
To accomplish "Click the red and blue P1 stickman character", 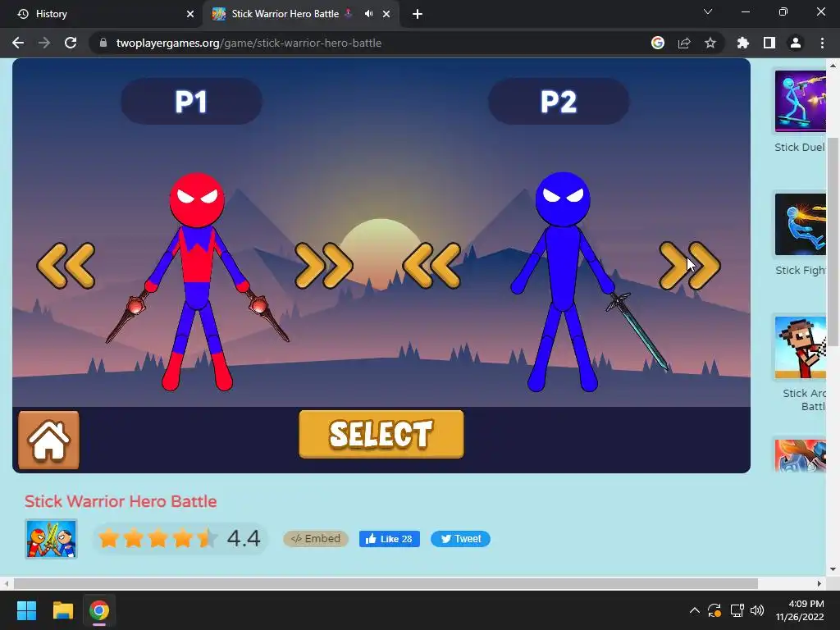I will click(x=197, y=281).
